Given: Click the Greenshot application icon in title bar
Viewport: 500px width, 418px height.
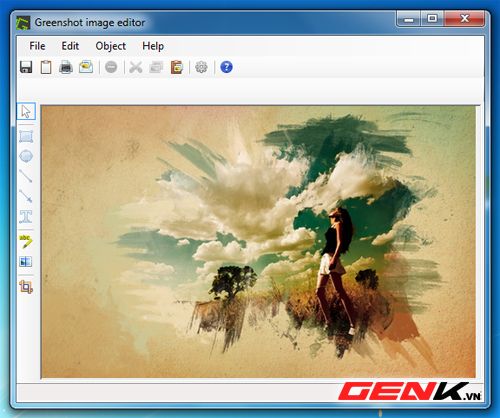Looking at the screenshot, I should pyautogui.click(x=23, y=23).
